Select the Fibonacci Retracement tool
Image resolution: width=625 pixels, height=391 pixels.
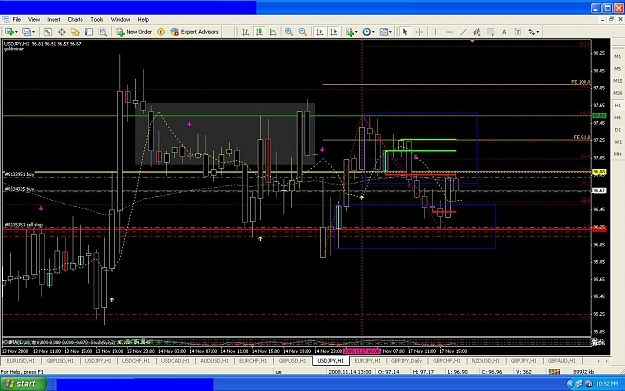491,32
